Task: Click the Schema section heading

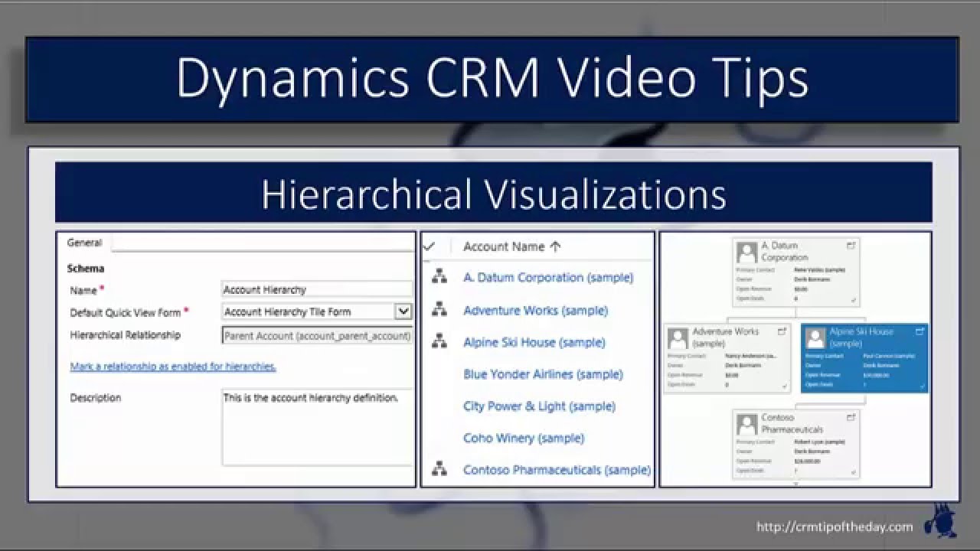Action: (86, 269)
